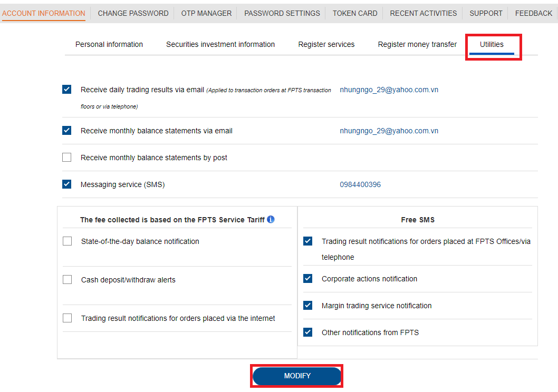The image size is (558, 392).
Task: Toggle the Messaging service (SMS) checkbox
Action: 66,184
